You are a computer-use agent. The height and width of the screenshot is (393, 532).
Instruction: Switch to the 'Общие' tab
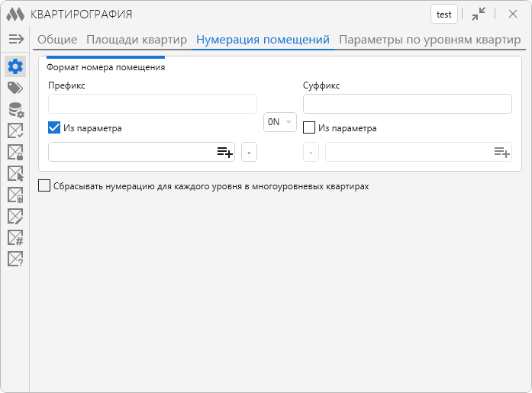(x=57, y=40)
